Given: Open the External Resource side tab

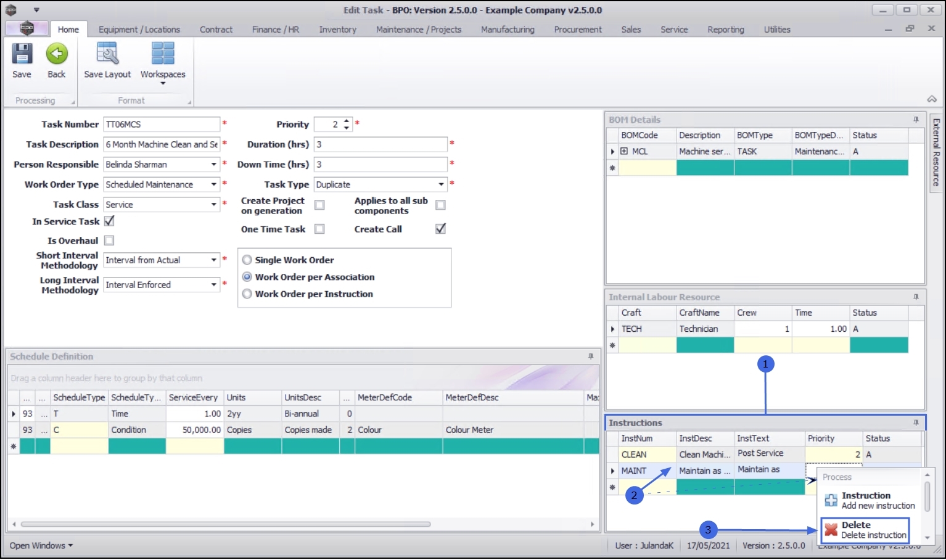Looking at the screenshot, I should pos(936,152).
